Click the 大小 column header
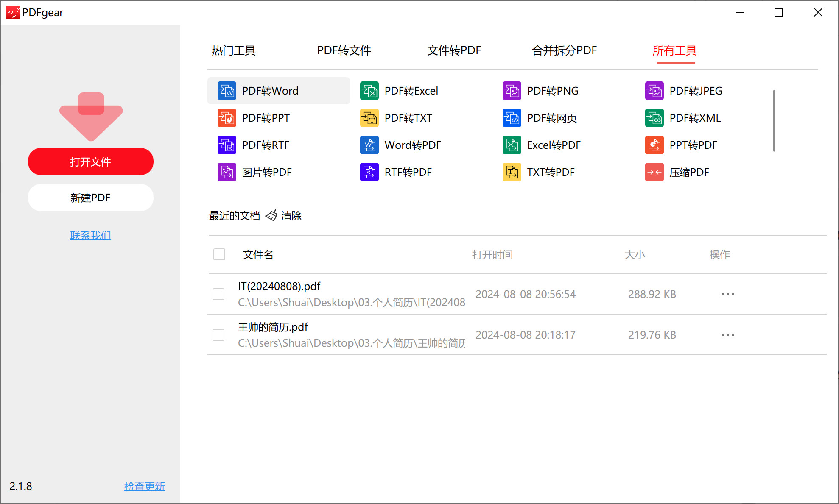The image size is (839, 504). coord(635,254)
